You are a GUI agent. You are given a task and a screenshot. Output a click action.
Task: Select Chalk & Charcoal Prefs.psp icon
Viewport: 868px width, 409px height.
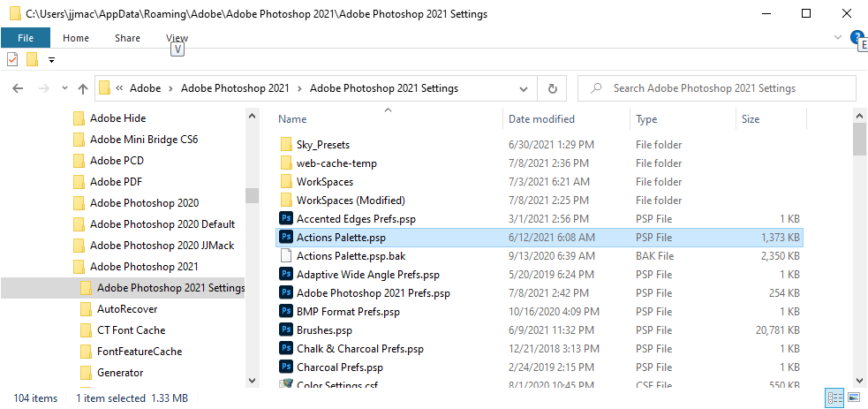pos(286,349)
